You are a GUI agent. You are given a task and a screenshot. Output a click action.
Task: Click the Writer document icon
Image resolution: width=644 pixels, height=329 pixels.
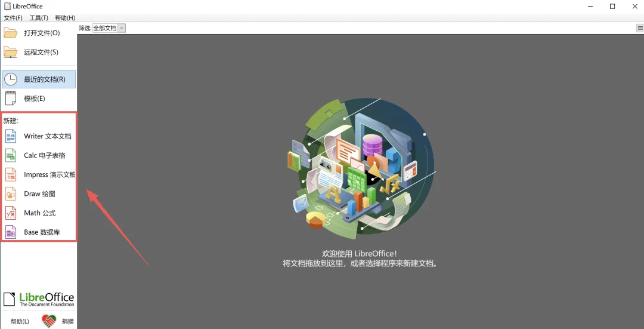[x=11, y=136]
